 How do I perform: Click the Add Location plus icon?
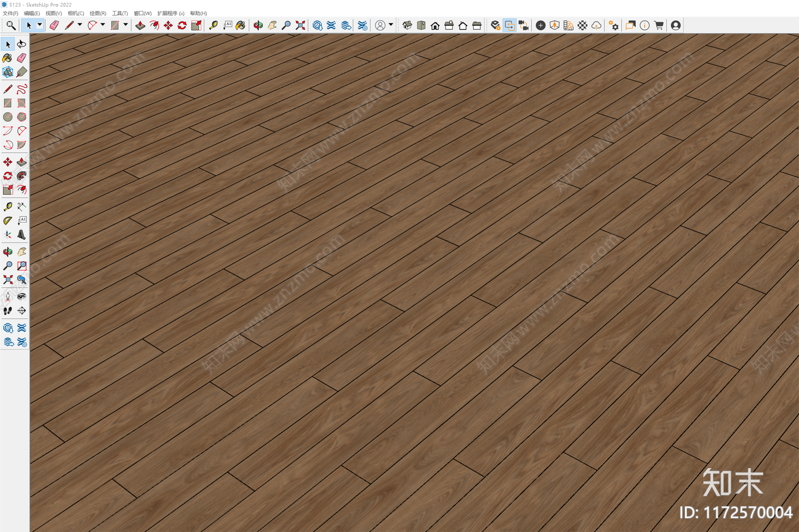click(x=540, y=25)
